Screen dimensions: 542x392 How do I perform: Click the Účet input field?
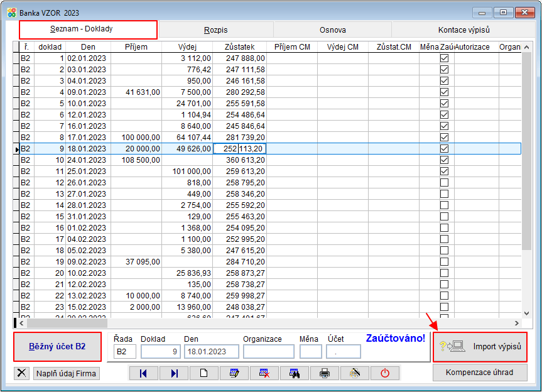(344, 352)
